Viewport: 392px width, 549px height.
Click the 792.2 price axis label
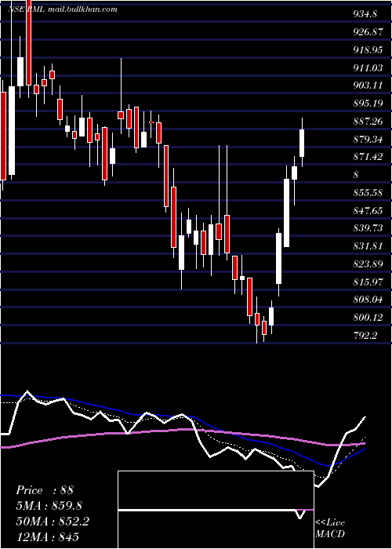point(365,336)
